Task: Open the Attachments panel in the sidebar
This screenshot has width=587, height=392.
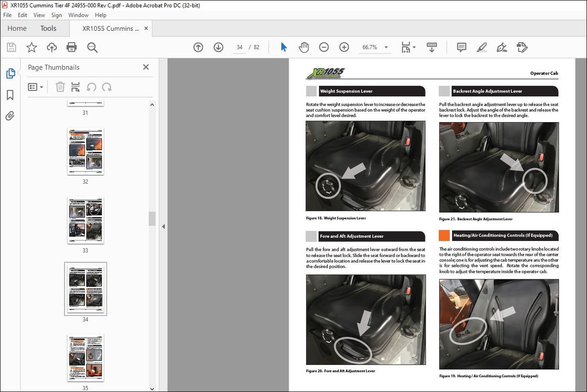Action: (x=10, y=116)
